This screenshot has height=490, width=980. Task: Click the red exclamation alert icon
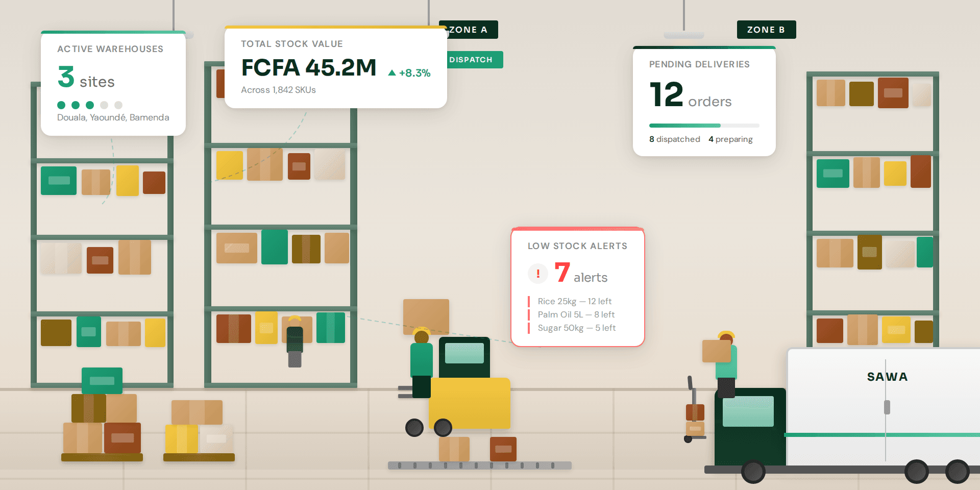[537, 274]
